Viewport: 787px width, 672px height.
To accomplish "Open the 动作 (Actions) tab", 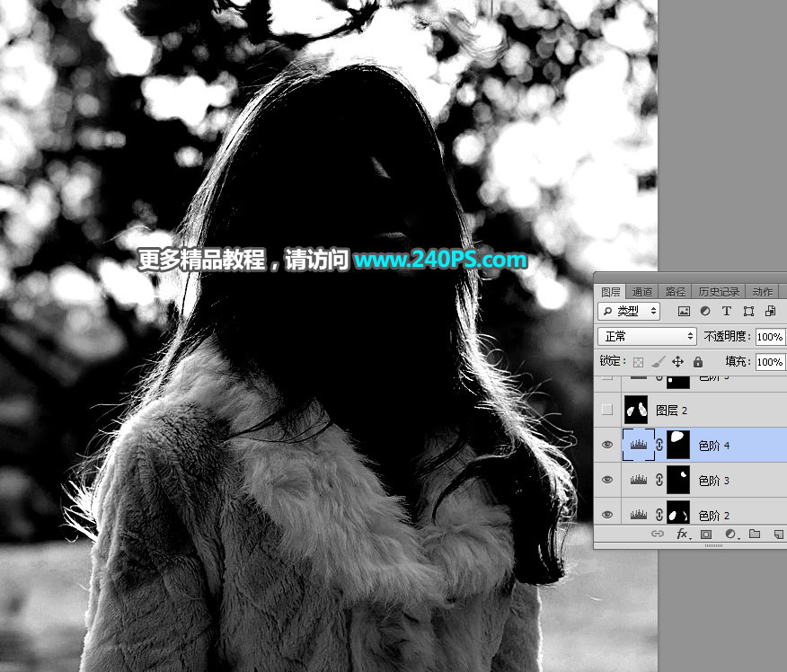I will tap(762, 292).
